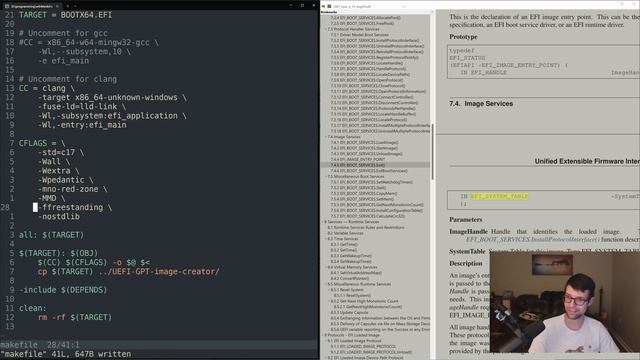
Task: Click the second toolbar icon in PDF viewer
Action: (329, 7)
